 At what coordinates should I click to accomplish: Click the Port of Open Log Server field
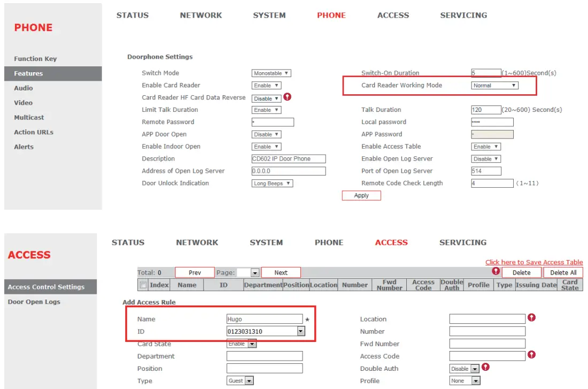click(x=486, y=171)
